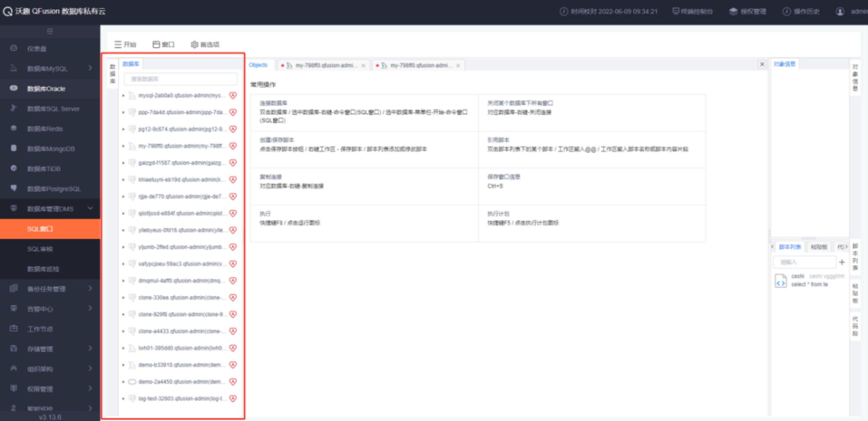Image resolution: width=868 pixels, height=421 pixels.
Task: Open the ceshi script file icon
Action: point(781,281)
